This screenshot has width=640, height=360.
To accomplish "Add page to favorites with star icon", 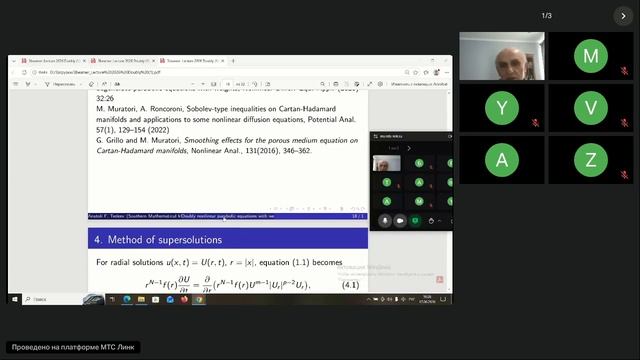I will (x=416, y=72).
